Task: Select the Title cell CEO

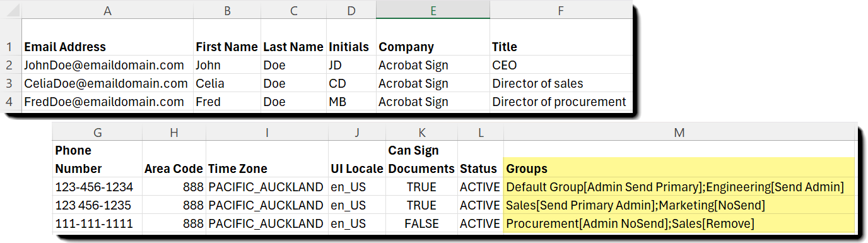Action: pos(560,65)
